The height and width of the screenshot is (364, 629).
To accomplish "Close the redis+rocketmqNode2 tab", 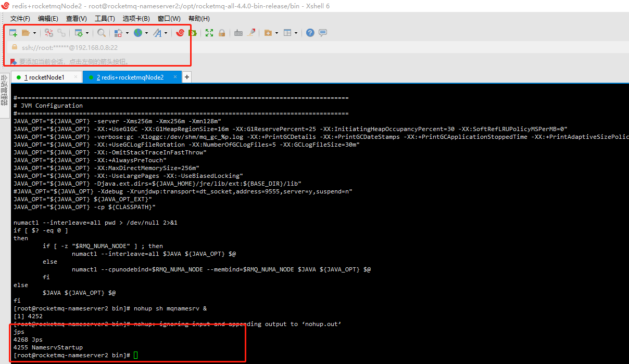I will 175,77.
